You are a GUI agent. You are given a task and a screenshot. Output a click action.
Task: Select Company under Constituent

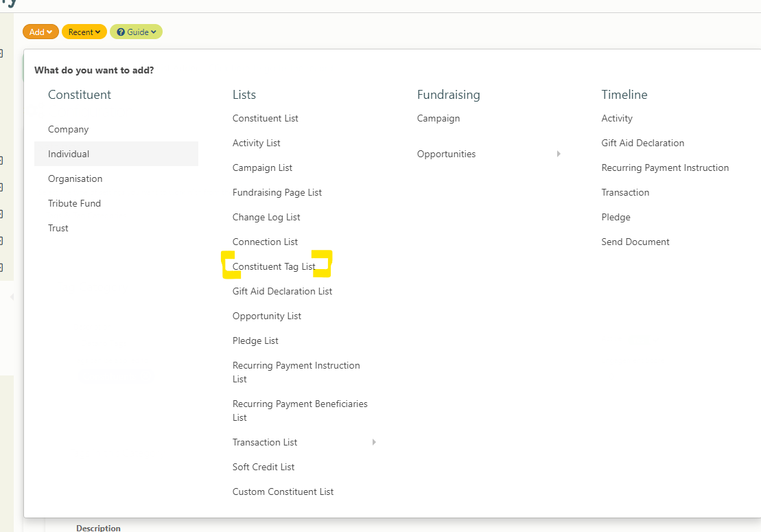pyautogui.click(x=69, y=130)
